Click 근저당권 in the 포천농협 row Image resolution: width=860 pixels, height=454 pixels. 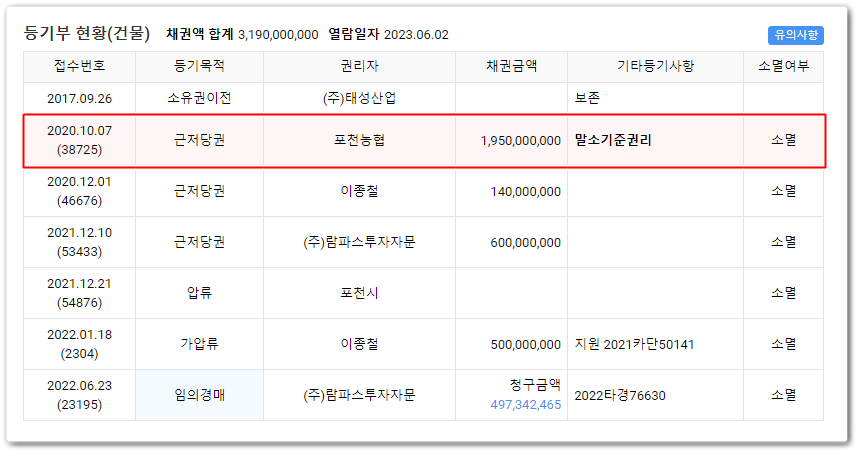[199, 140]
